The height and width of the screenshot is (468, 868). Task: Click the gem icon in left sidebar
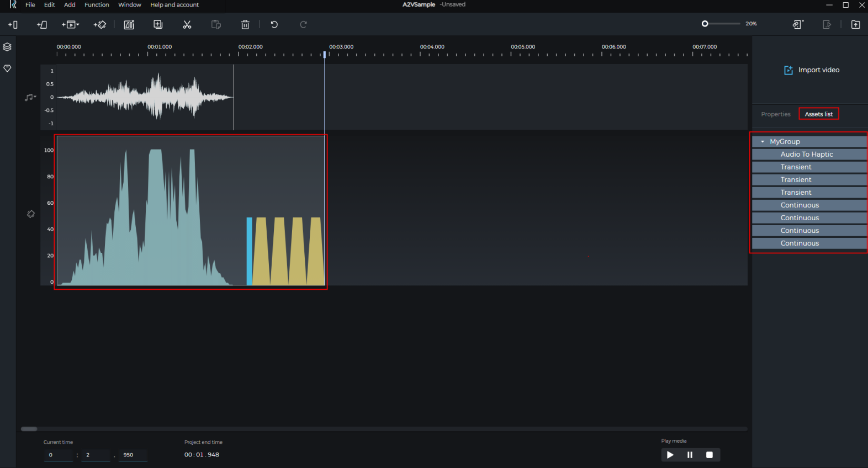(7, 68)
